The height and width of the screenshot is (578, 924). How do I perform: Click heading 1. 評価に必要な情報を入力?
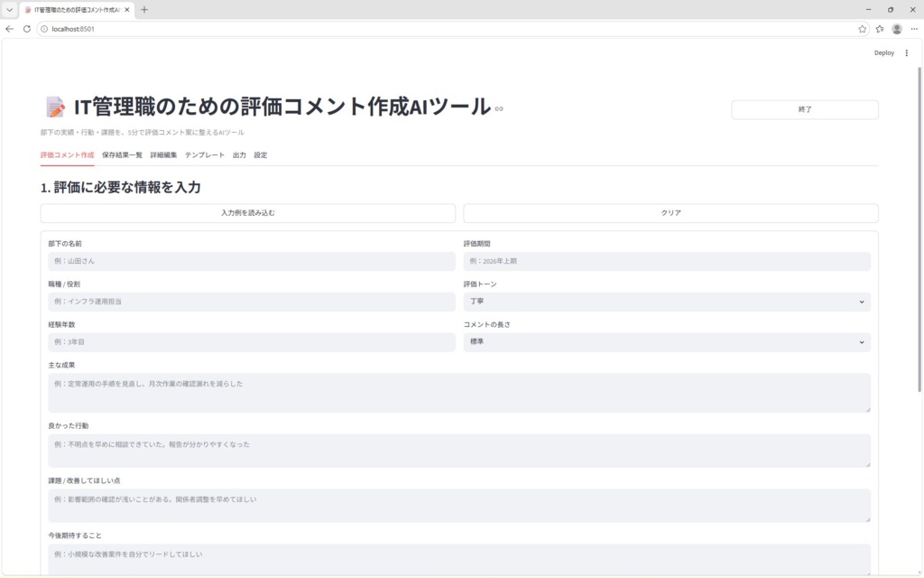tap(121, 188)
